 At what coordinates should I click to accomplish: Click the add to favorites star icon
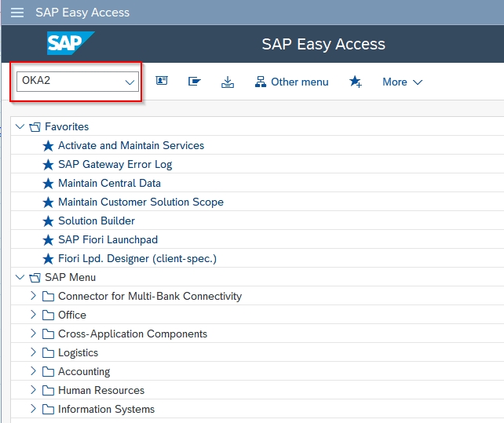(356, 82)
